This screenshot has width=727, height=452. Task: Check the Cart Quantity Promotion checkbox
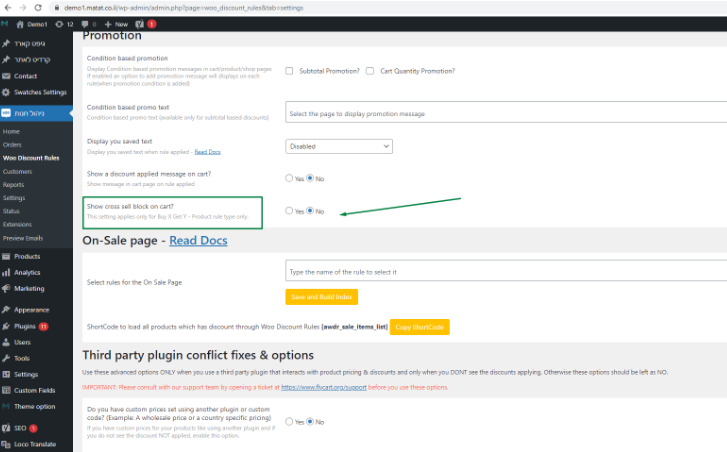371,71
